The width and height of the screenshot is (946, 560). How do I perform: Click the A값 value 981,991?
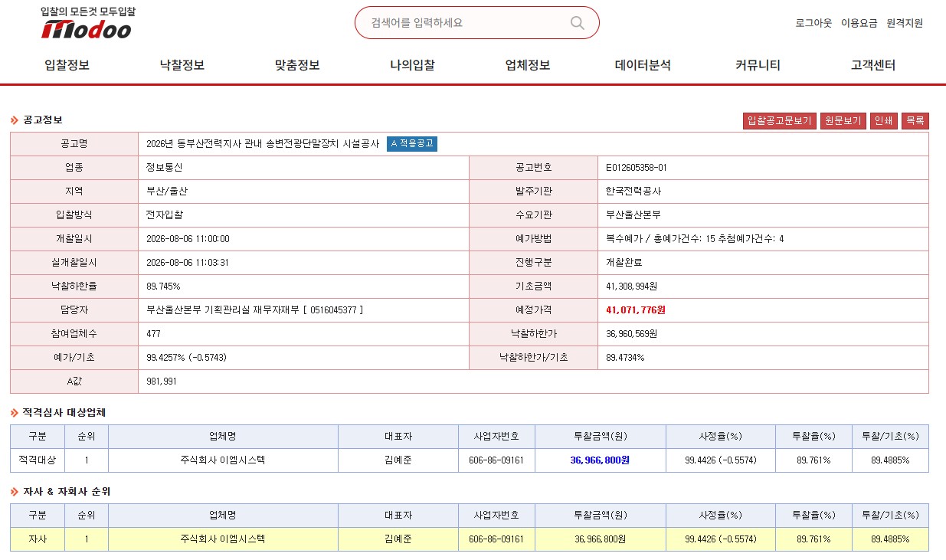[x=162, y=382]
